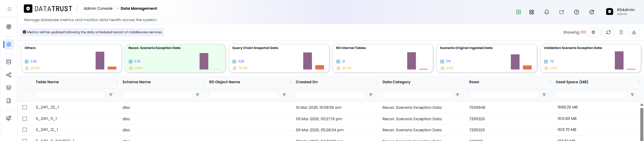Click the Data Category filter input

click(417, 95)
